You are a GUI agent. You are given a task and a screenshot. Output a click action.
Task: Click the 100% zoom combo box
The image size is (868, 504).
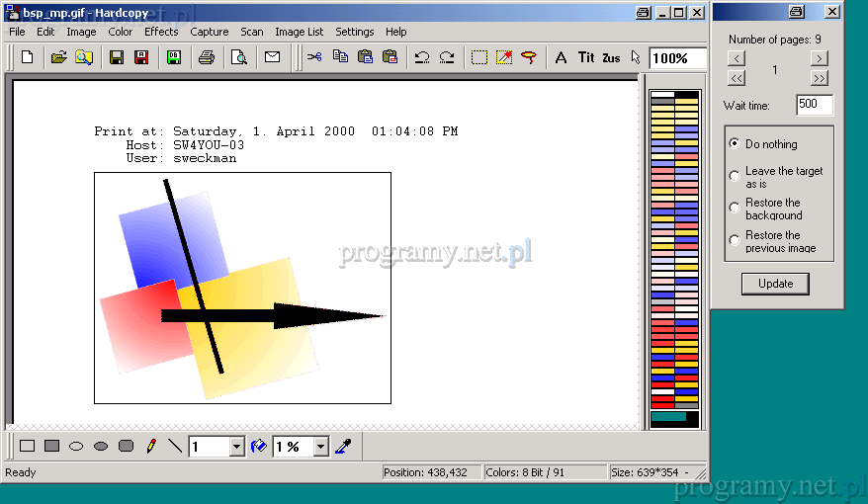click(x=676, y=58)
